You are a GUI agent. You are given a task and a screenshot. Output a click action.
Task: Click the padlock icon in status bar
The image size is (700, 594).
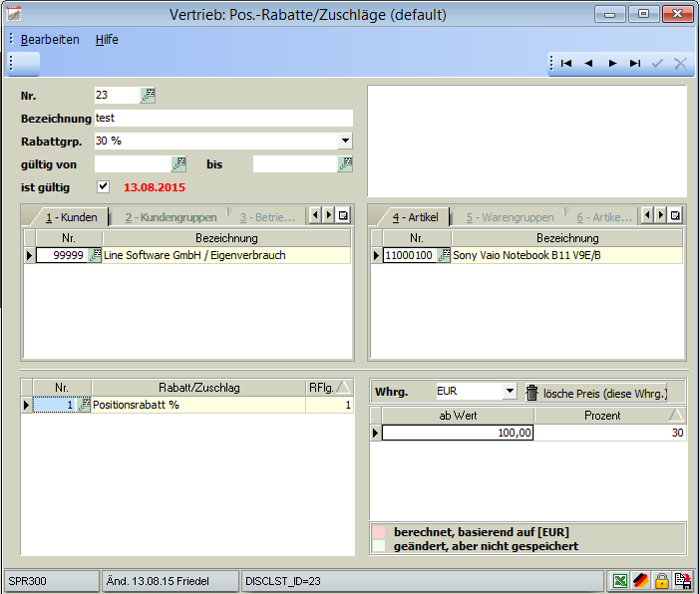click(x=661, y=581)
